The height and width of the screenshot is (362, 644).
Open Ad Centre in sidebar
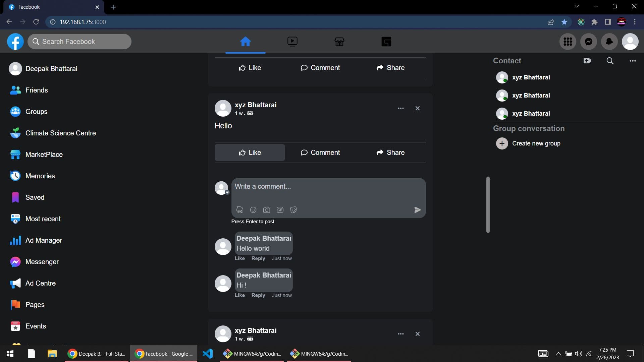(x=33, y=283)
